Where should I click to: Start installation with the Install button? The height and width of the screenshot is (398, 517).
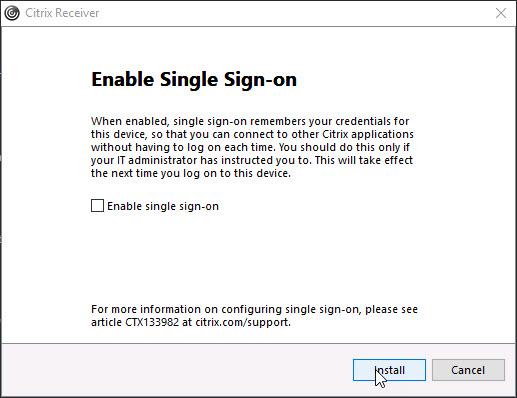click(x=389, y=370)
